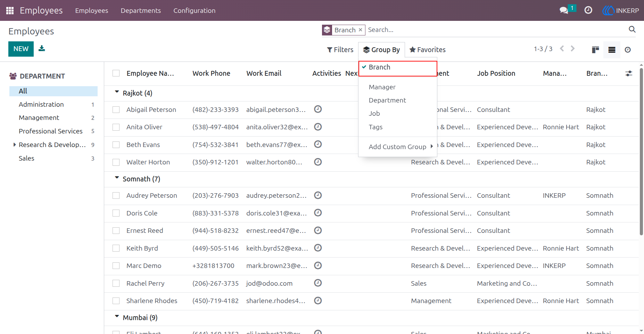Open activity clock for Anita Oliver
The image size is (644, 334).
click(317, 127)
